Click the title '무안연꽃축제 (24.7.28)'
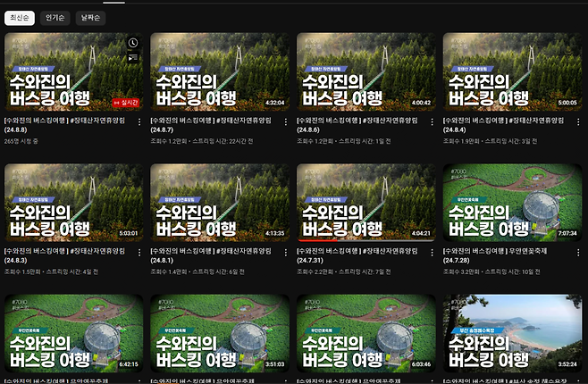Image resolution: width=588 pixels, height=384 pixels. [495, 255]
